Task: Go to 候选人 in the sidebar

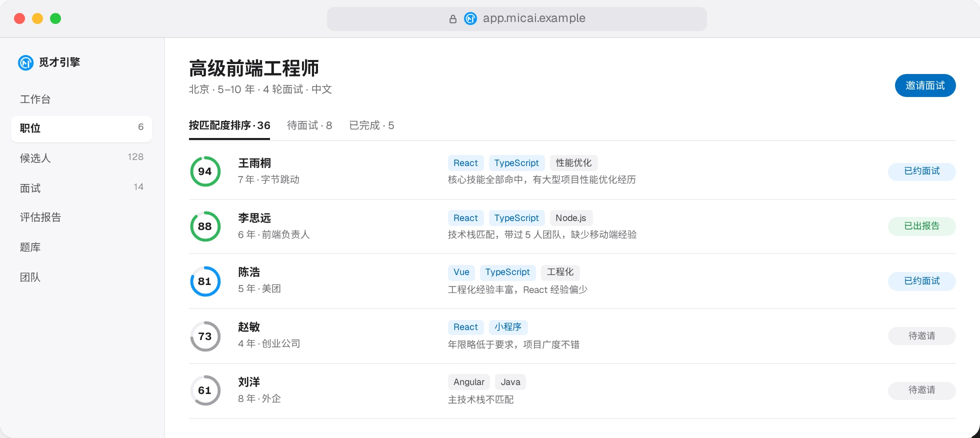Action: point(81,158)
